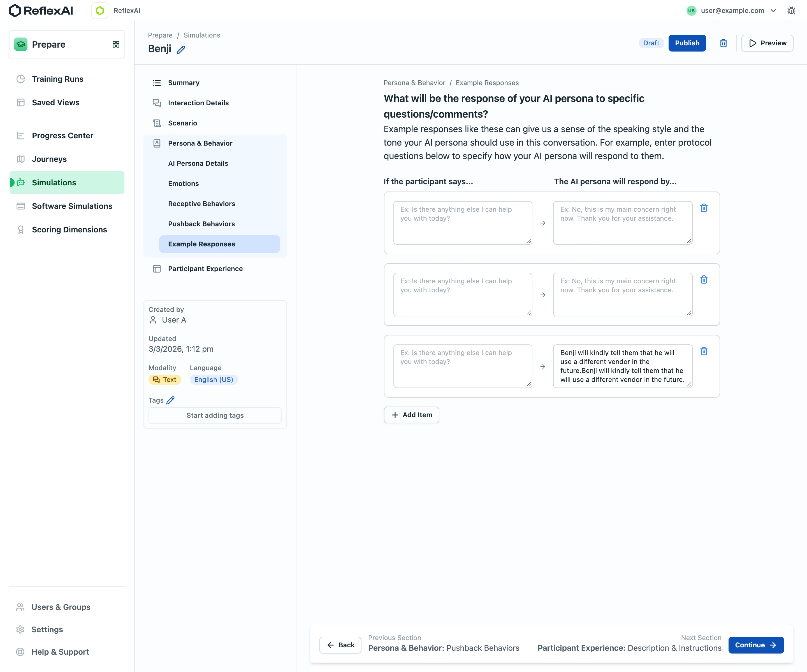Click Simulations breadcrumb link
The image size is (807, 672).
pyautogui.click(x=202, y=35)
